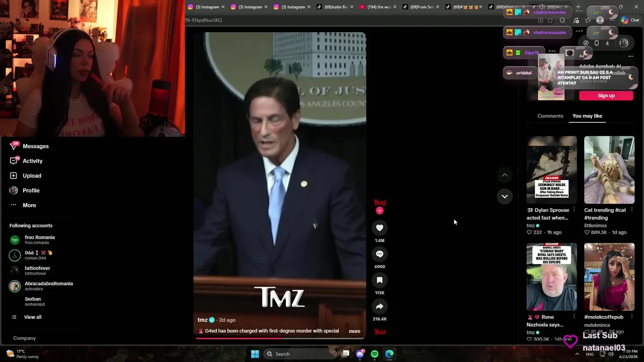Open Profile in the sidebar

(x=25, y=191)
